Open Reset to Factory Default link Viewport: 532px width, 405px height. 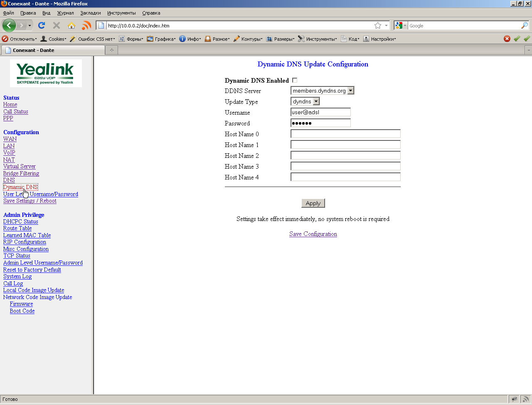[x=32, y=270]
